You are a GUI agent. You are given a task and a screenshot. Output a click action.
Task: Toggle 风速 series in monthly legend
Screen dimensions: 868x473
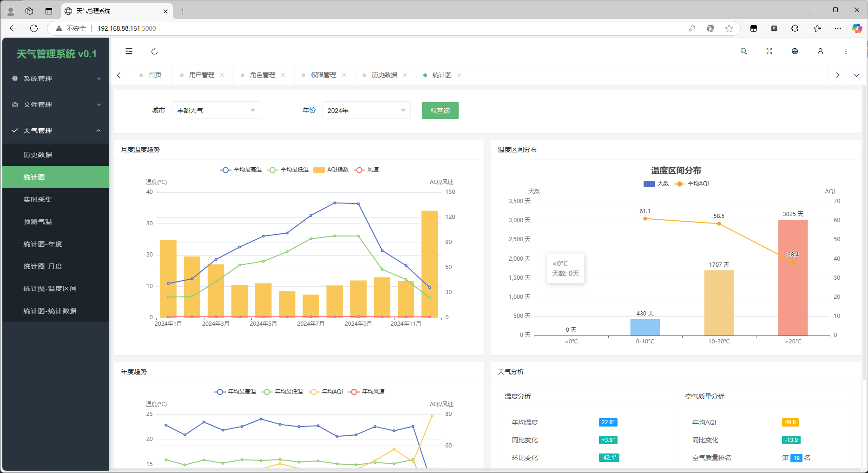pos(366,170)
